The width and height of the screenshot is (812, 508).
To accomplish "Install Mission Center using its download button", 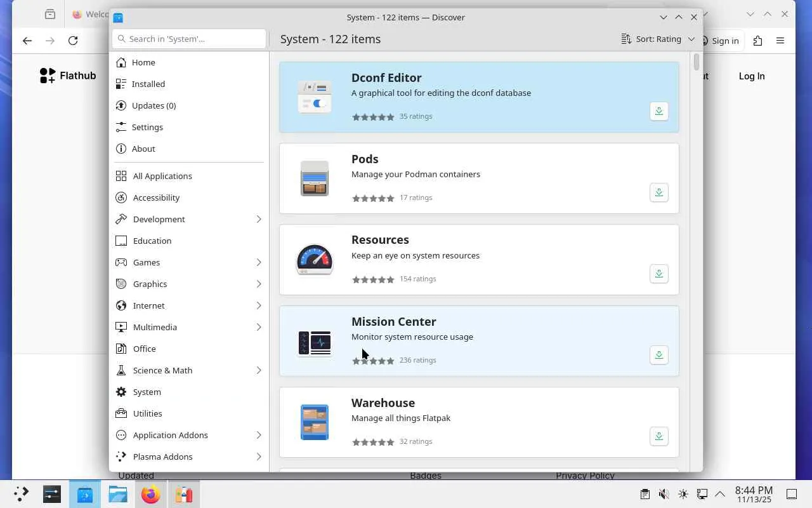I will click(x=659, y=355).
